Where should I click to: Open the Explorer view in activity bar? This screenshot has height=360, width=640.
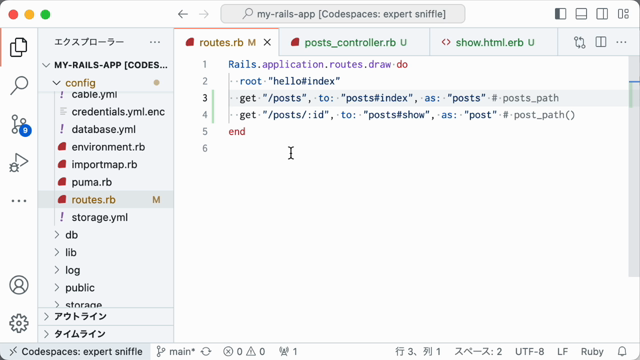pyautogui.click(x=19, y=47)
